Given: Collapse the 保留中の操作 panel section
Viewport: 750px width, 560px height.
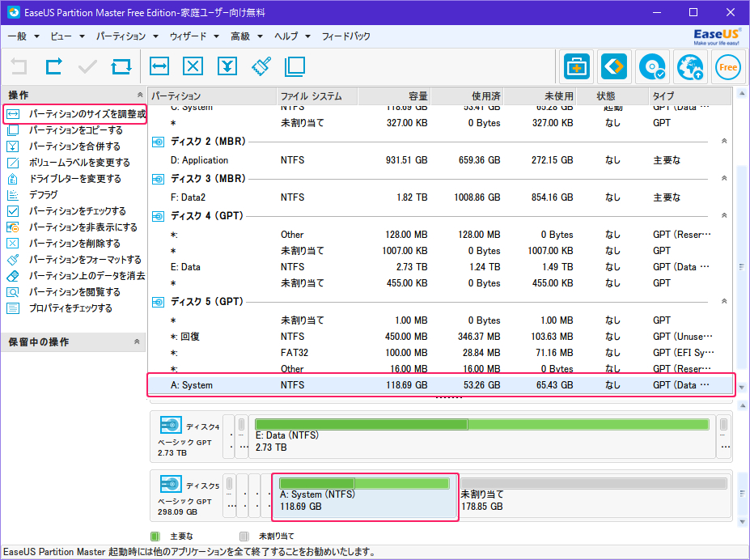Looking at the screenshot, I should coord(137,342).
